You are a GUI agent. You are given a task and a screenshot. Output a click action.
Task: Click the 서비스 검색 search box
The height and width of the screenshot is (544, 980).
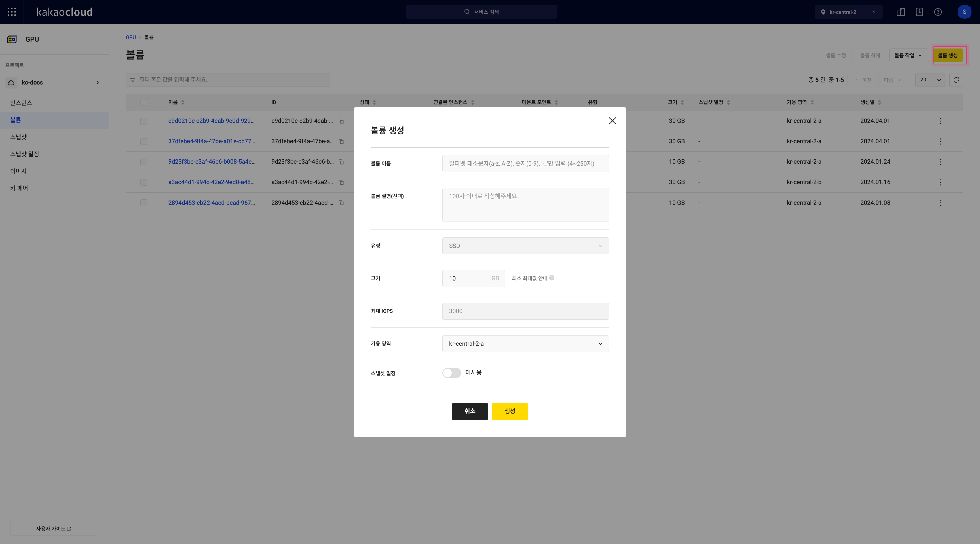coord(481,12)
